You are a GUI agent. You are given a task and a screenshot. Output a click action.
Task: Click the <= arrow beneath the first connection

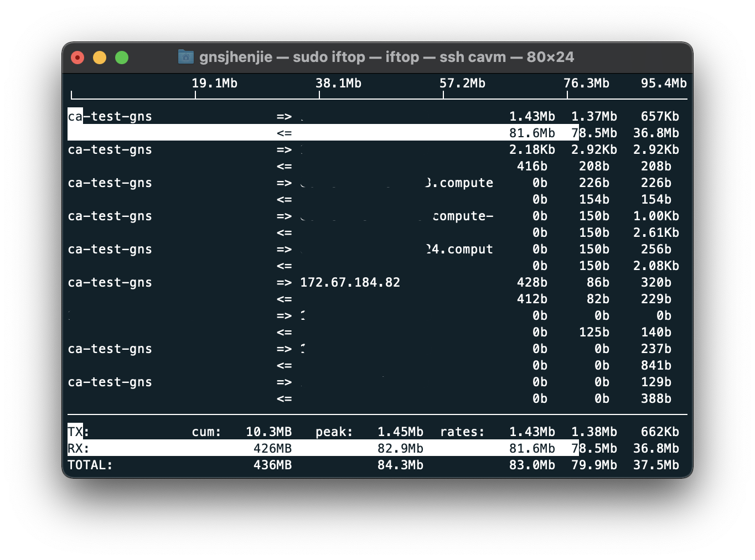[x=284, y=133]
